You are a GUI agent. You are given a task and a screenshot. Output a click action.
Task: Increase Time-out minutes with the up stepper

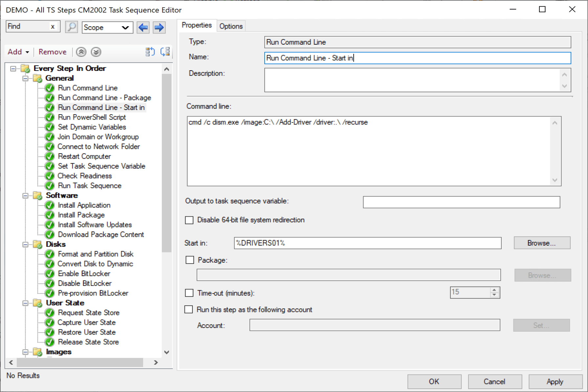pos(494,290)
